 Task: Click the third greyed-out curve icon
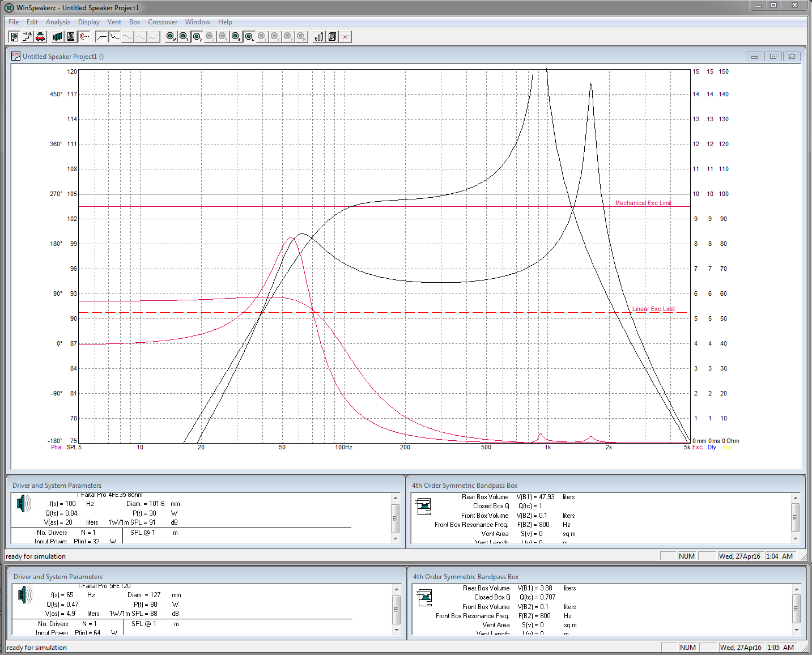click(127, 37)
